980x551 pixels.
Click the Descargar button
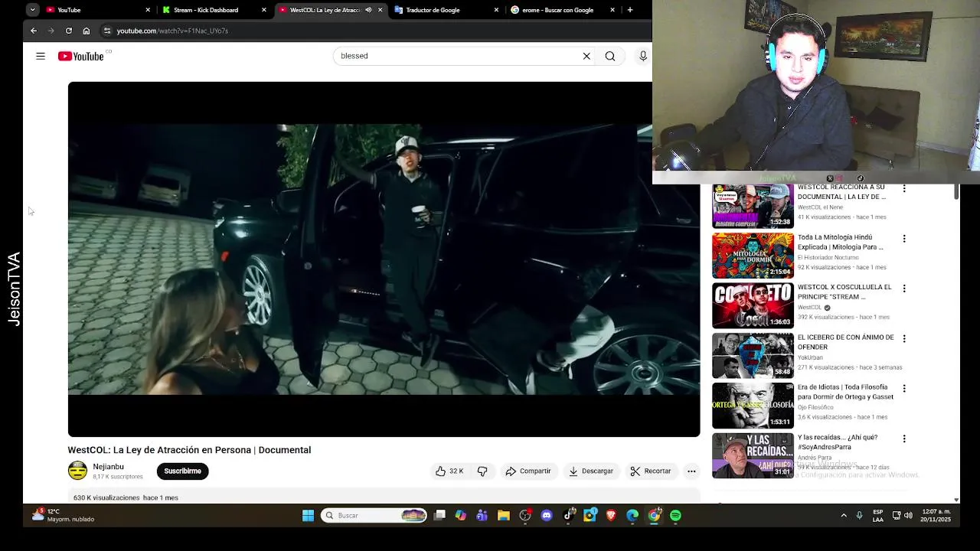point(591,471)
